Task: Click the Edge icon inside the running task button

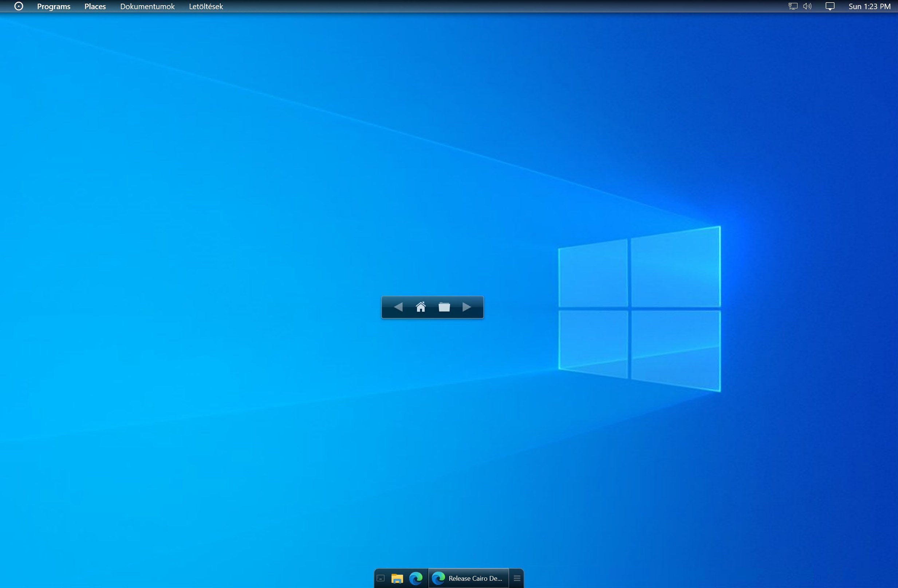Action: coord(438,578)
